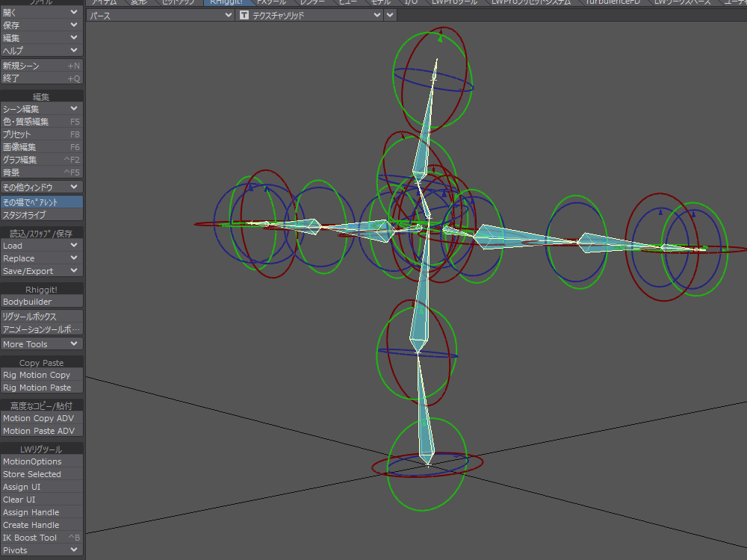747x560 pixels.
Task: Open the ヘルプ (Help) menu
Action: pos(41,50)
